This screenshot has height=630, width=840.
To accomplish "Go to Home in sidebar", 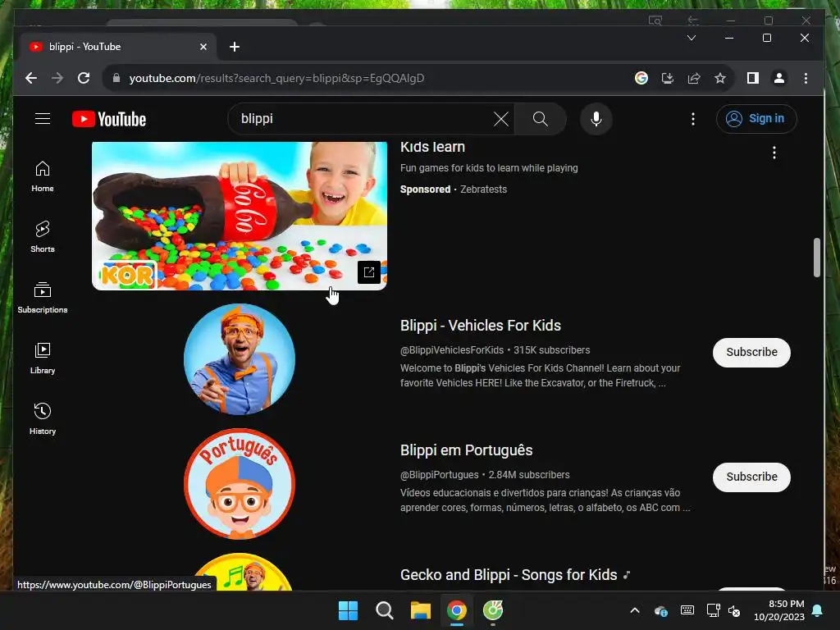I will click(43, 177).
